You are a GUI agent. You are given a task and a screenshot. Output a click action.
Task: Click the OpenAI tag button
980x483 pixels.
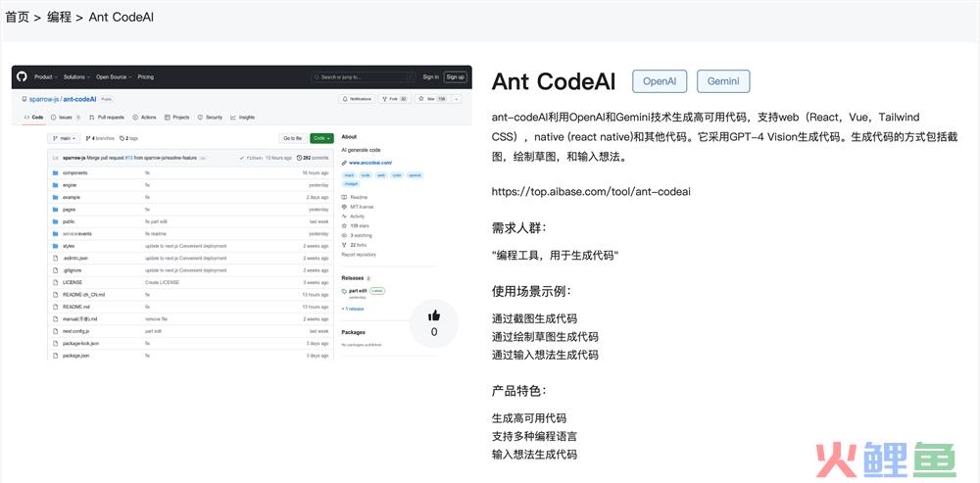[660, 81]
